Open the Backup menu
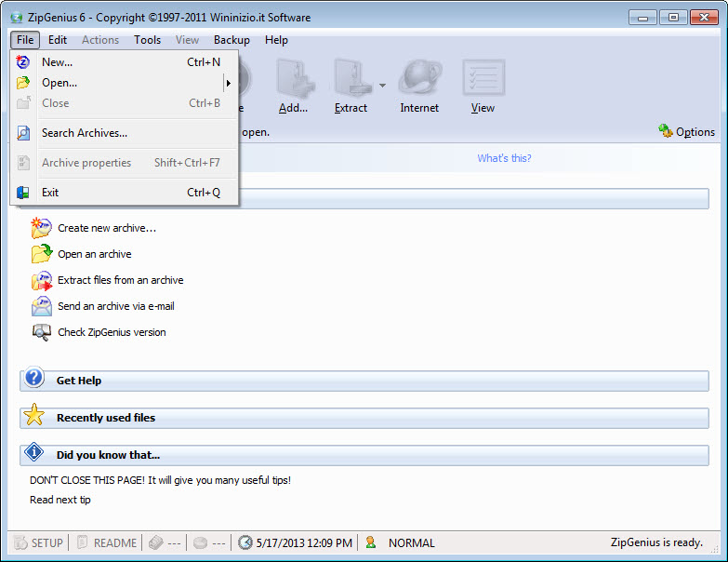This screenshot has width=728, height=562. click(x=232, y=40)
